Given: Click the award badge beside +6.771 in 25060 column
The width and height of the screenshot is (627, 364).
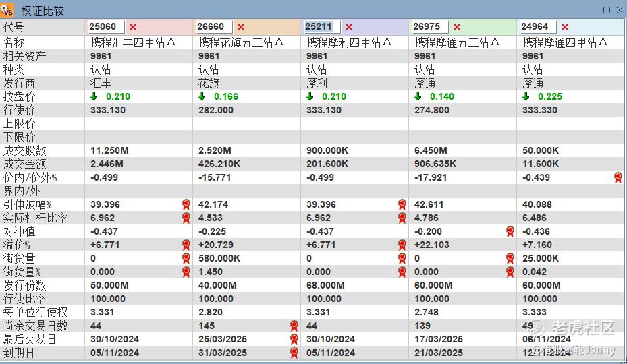Looking at the screenshot, I should tap(186, 245).
